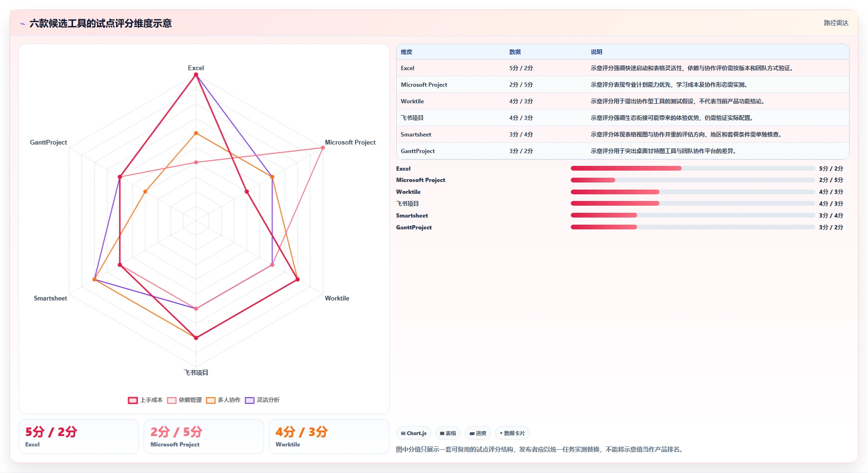Click the 进度 tag
The width and height of the screenshot is (868, 473).
tap(478, 433)
